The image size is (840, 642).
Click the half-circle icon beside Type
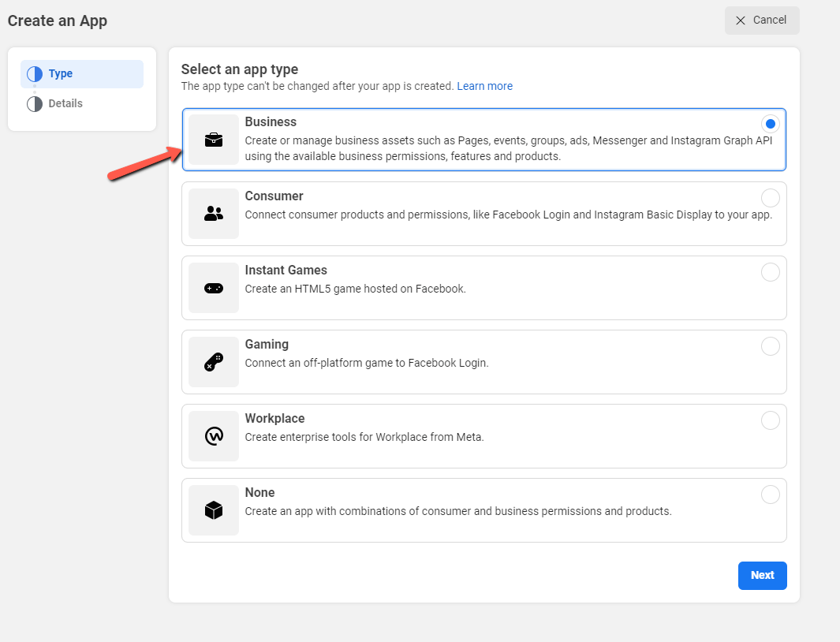point(35,74)
